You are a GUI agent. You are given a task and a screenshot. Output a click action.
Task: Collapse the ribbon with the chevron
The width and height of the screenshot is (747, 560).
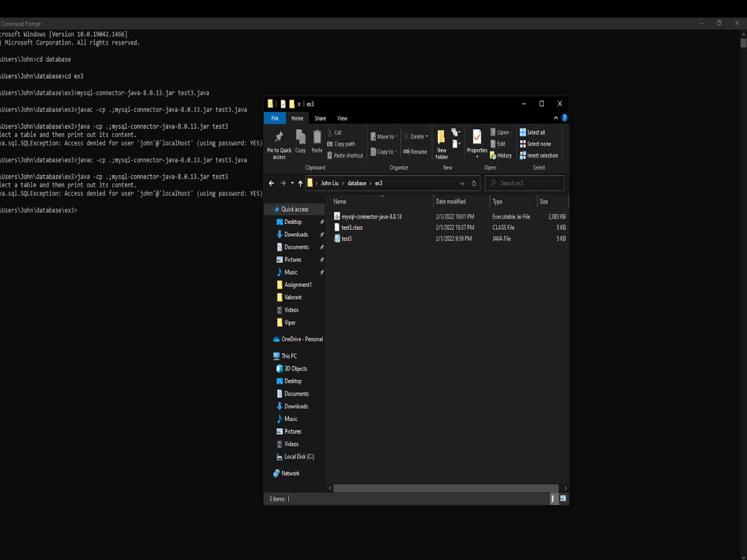point(556,118)
